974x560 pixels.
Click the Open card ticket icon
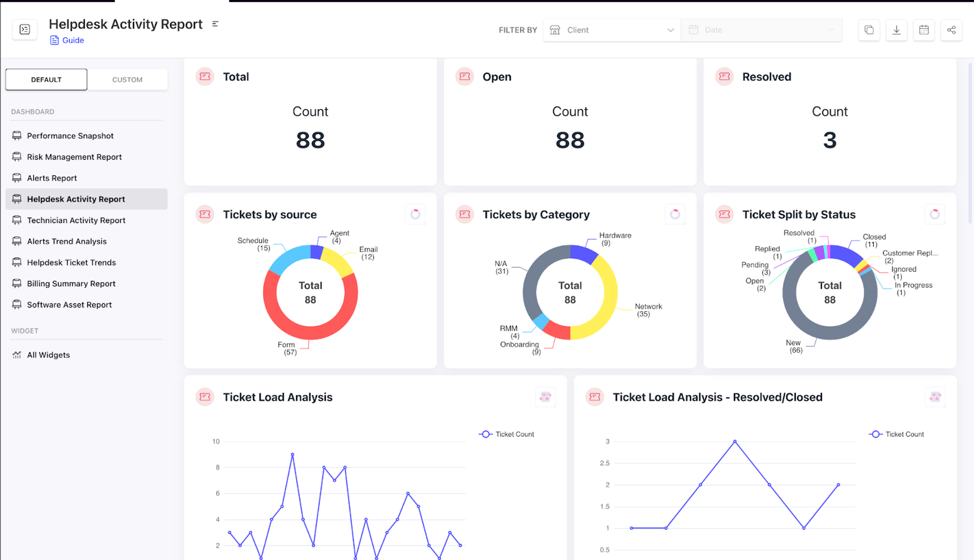(x=465, y=76)
